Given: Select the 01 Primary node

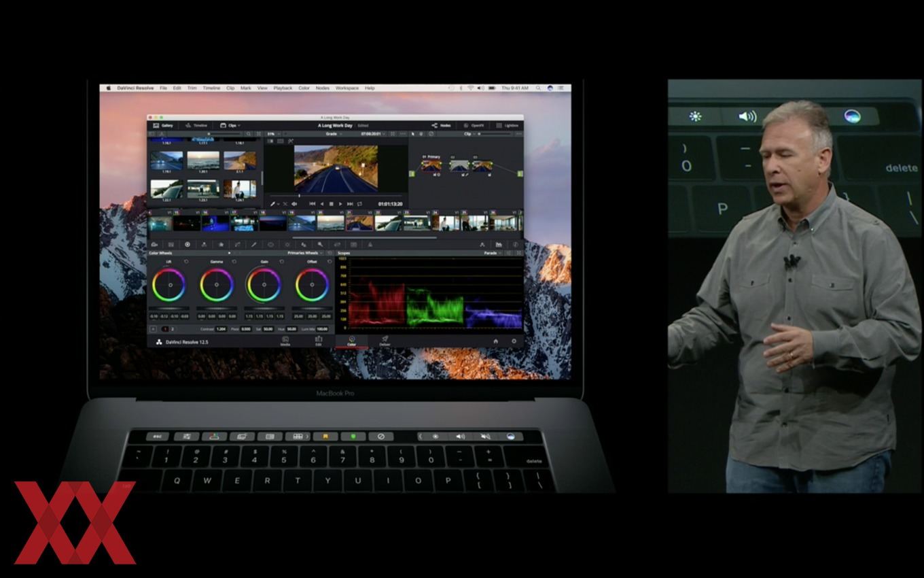Looking at the screenshot, I should click(431, 165).
